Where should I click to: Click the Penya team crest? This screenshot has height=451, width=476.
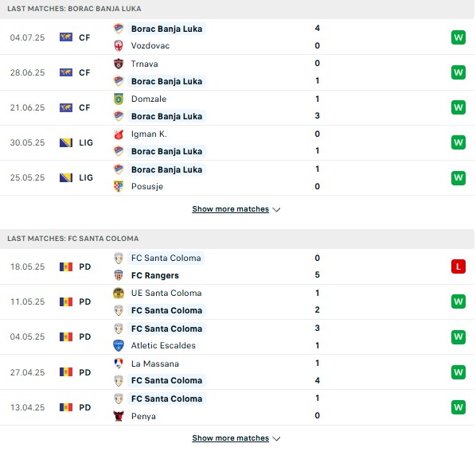(x=119, y=416)
